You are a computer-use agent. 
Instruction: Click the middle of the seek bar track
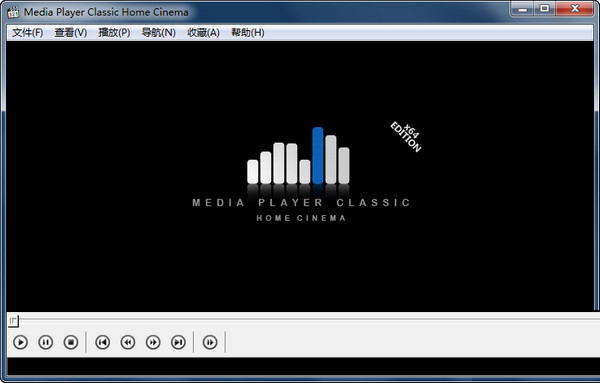click(x=304, y=319)
